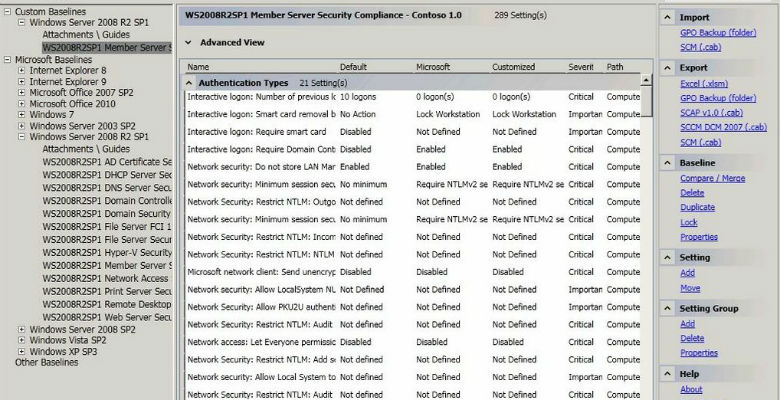Select WS2008R2SP1 AD Certificate baseline

tap(107, 162)
